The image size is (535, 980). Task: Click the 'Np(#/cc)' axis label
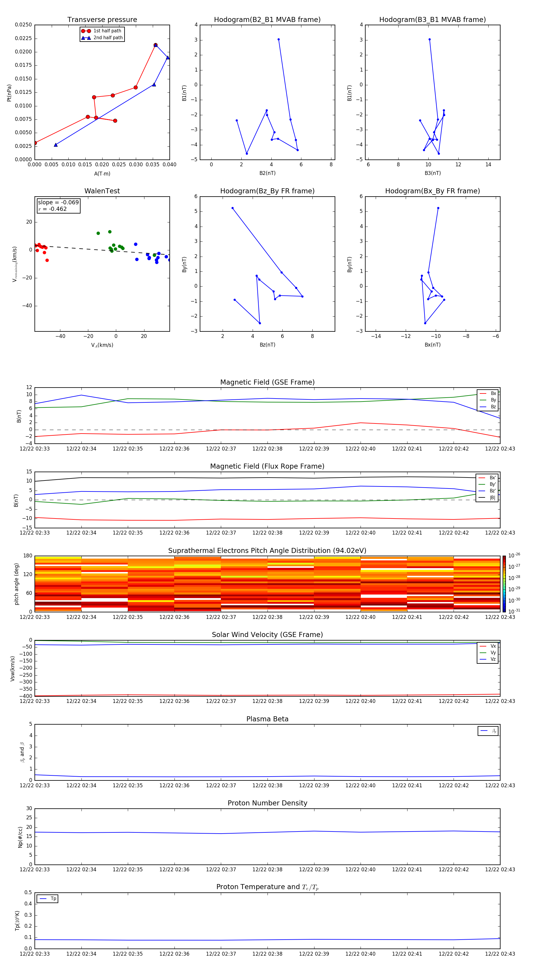click(20, 837)
